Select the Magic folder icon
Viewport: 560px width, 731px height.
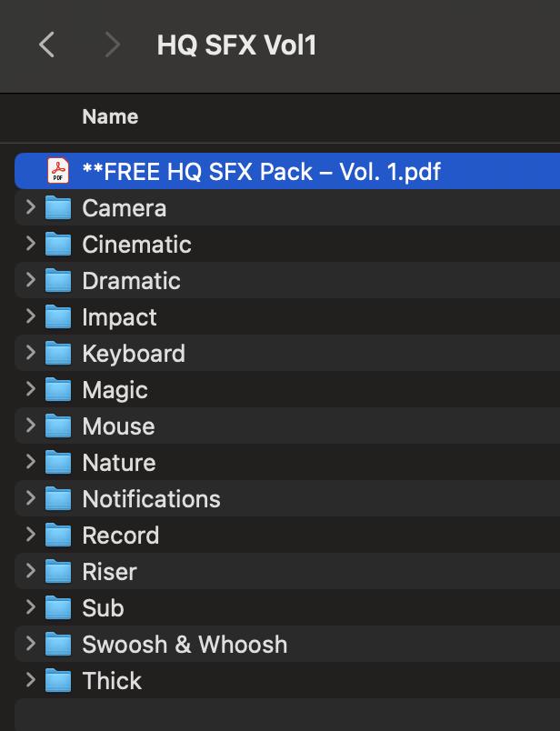[59, 390]
